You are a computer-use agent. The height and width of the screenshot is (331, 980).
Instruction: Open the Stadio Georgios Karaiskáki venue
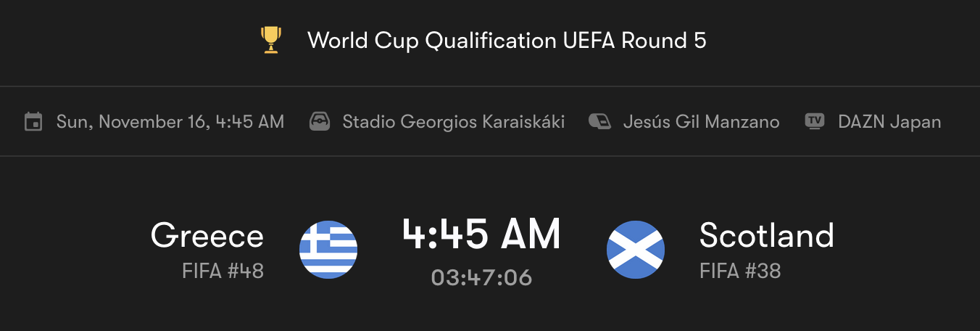click(453, 122)
